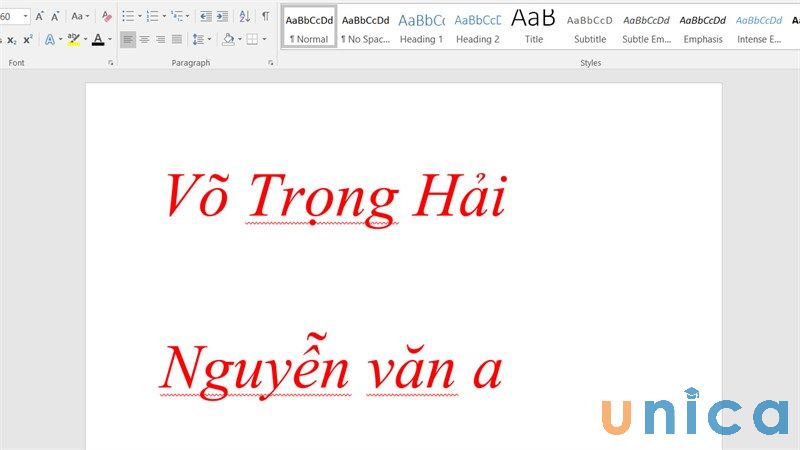Image resolution: width=800 pixels, height=450 pixels.
Task: Open the Paragraph dialog launcher
Action: tap(270, 63)
